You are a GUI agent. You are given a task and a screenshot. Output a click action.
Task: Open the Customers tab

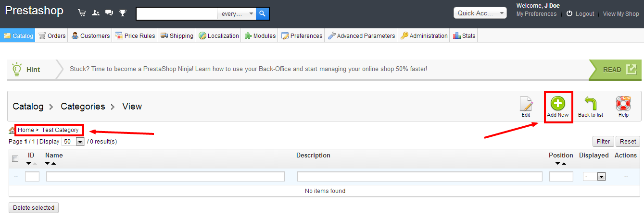click(90, 36)
